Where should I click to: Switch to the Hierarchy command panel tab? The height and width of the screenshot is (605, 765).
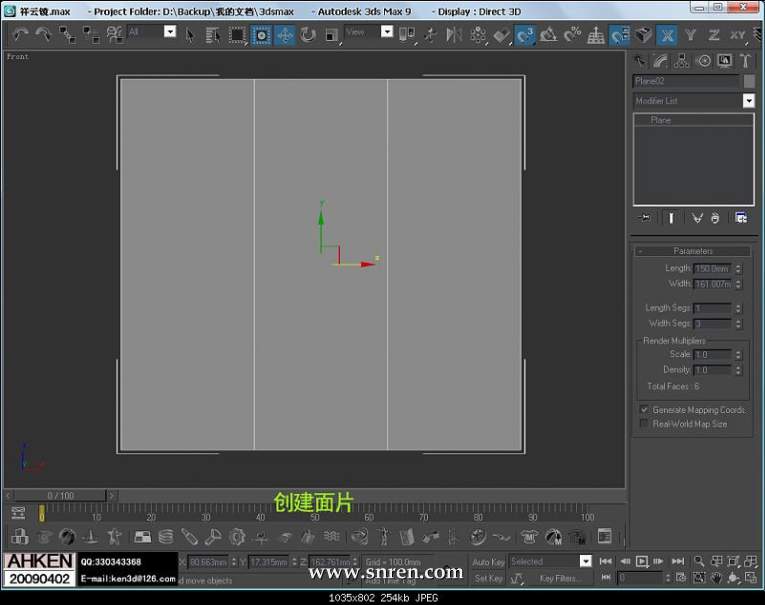682,61
